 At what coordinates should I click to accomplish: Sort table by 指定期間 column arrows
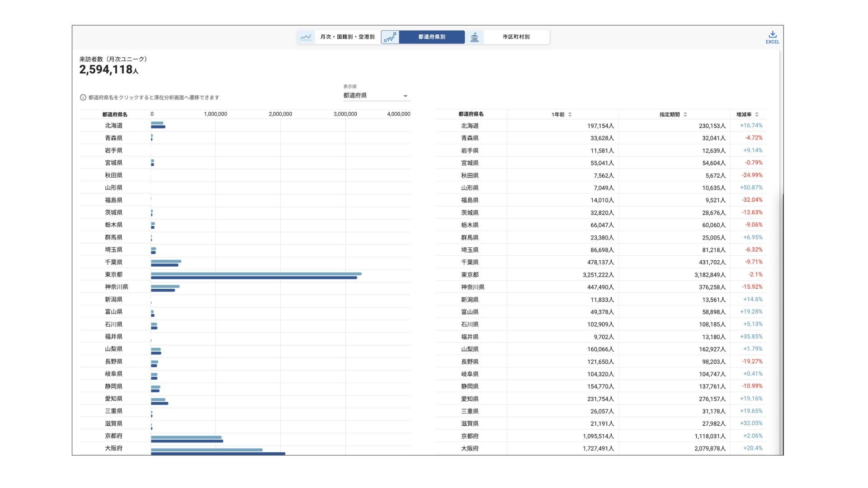point(685,115)
